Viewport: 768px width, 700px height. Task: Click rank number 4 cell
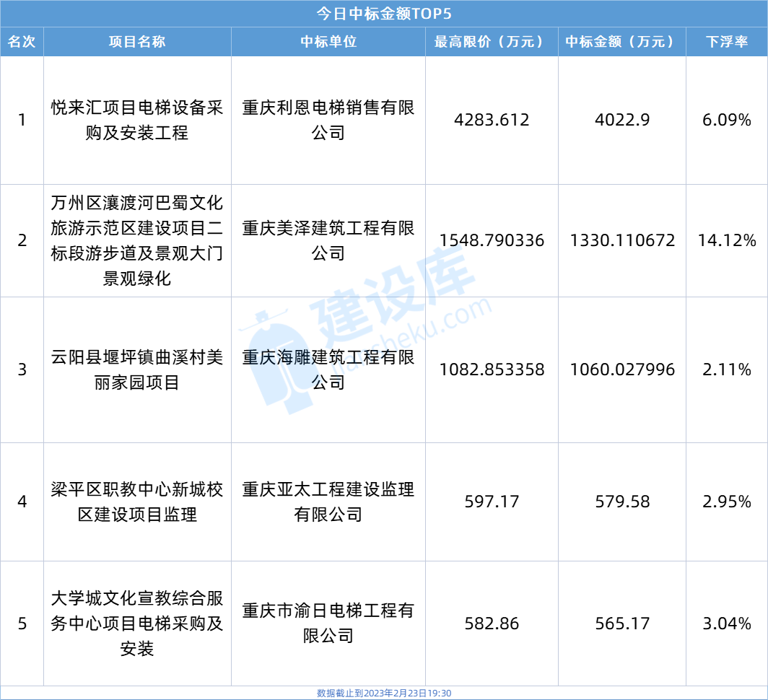(x=22, y=502)
